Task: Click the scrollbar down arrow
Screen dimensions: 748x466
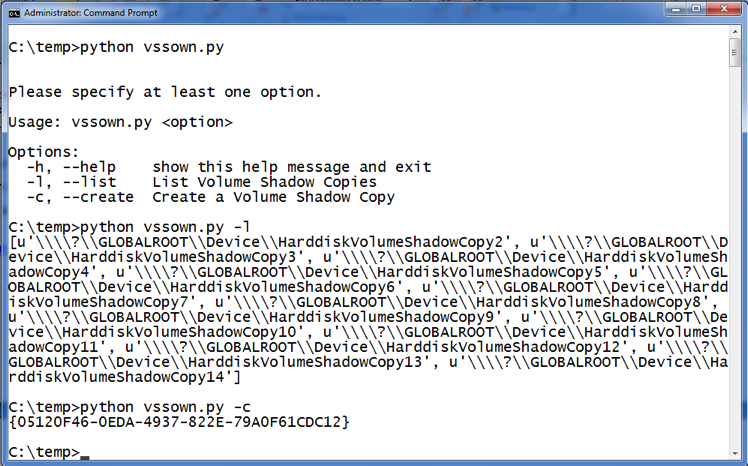Action: click(735, 454)
